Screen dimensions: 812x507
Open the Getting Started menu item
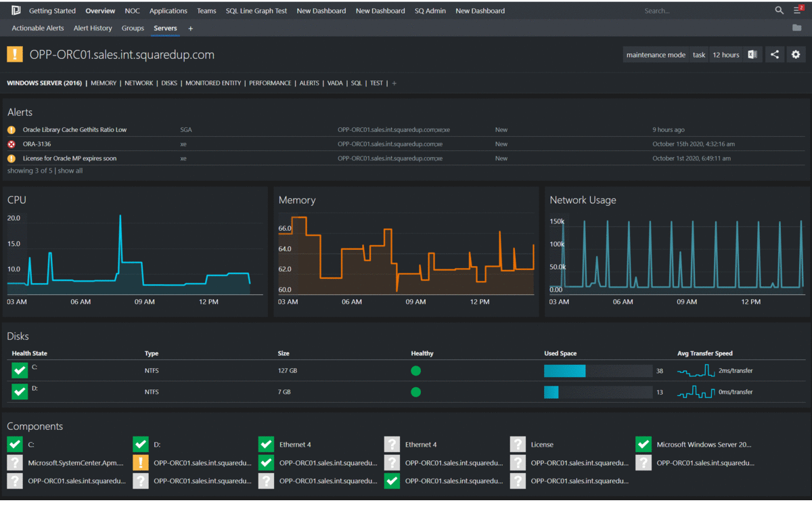[52, 11]
